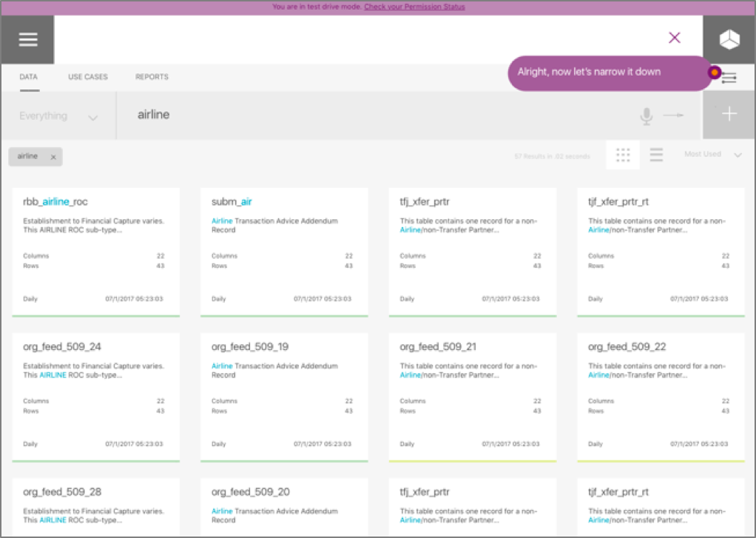Click 'Alright, now let's narrow it down' tooltip

(x=610, y=73)
